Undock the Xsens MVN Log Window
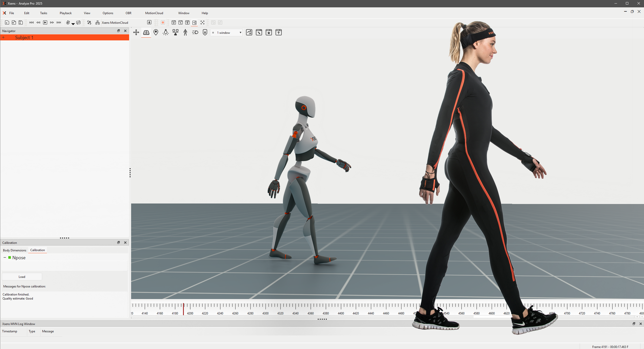The image size is (644, 349). tap(634, 324)
